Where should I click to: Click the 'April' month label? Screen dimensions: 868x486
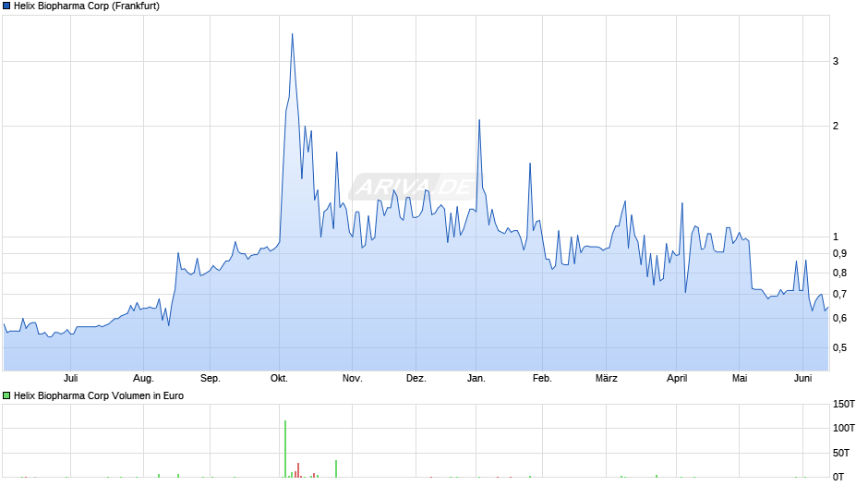pos(677,378)
